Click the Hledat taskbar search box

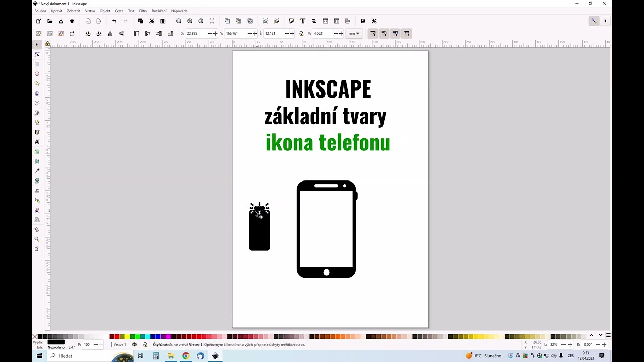[91, 356]
